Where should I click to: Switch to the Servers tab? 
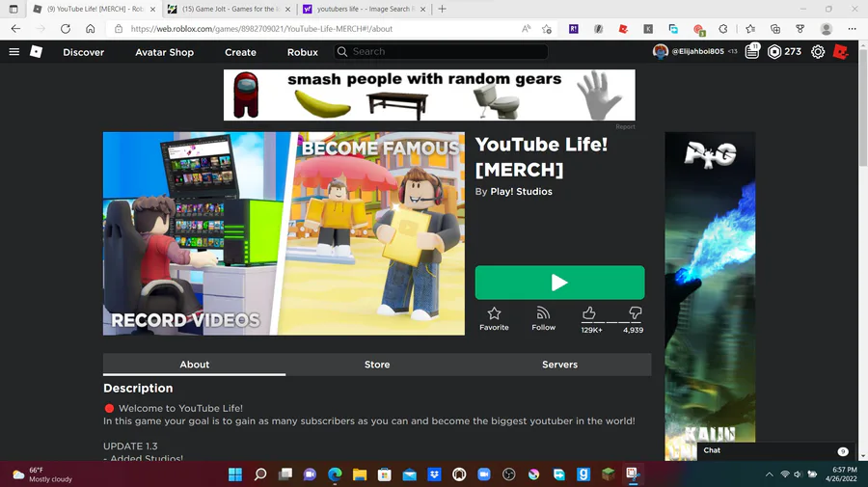tap(559, 365)
